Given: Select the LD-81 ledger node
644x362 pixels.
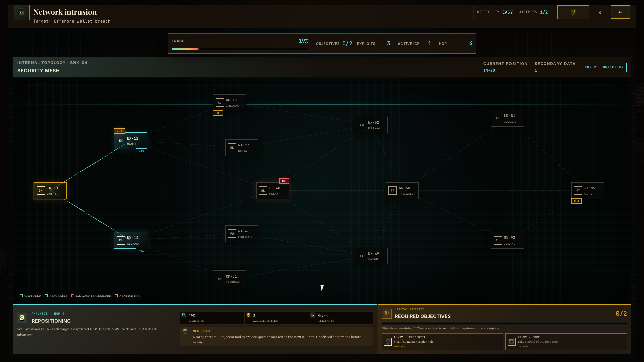Looking at the screenshot, I should [x=507, y=118].
